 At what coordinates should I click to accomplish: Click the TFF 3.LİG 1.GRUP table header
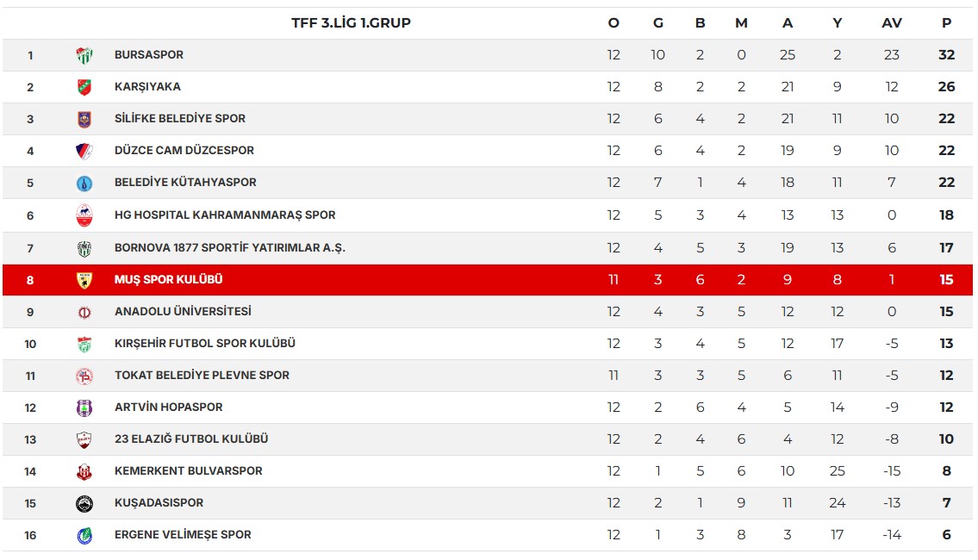pyautogui.click(x=352, y=23)
